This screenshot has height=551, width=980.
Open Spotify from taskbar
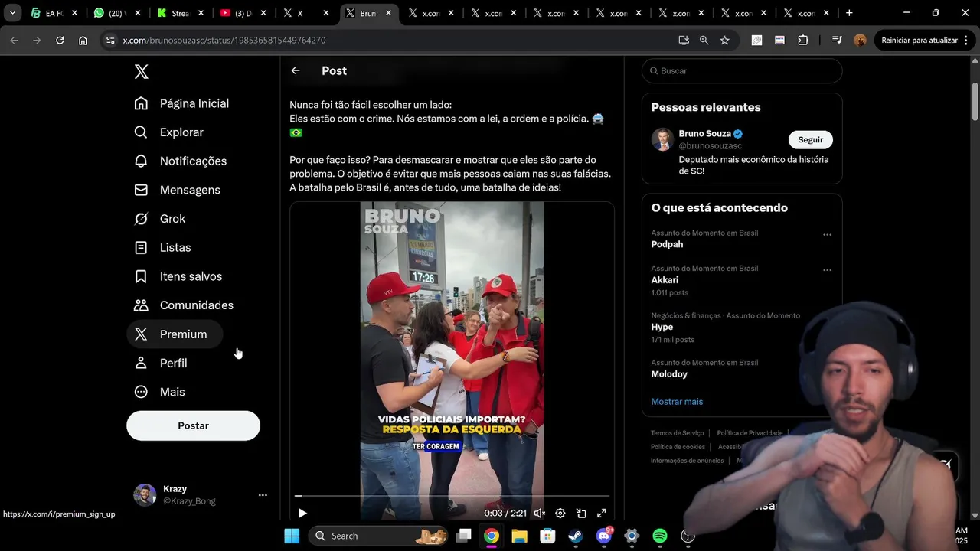tap(660, 536)
